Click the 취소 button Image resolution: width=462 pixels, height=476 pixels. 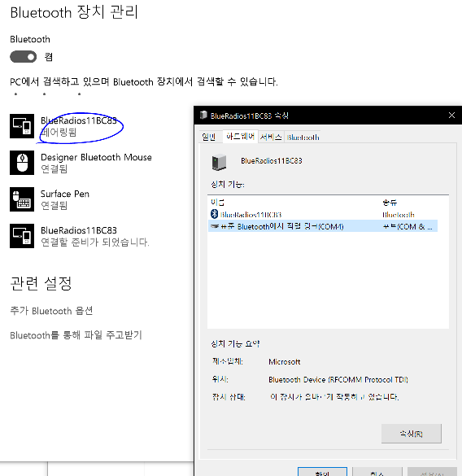click(x=377, y=472)
